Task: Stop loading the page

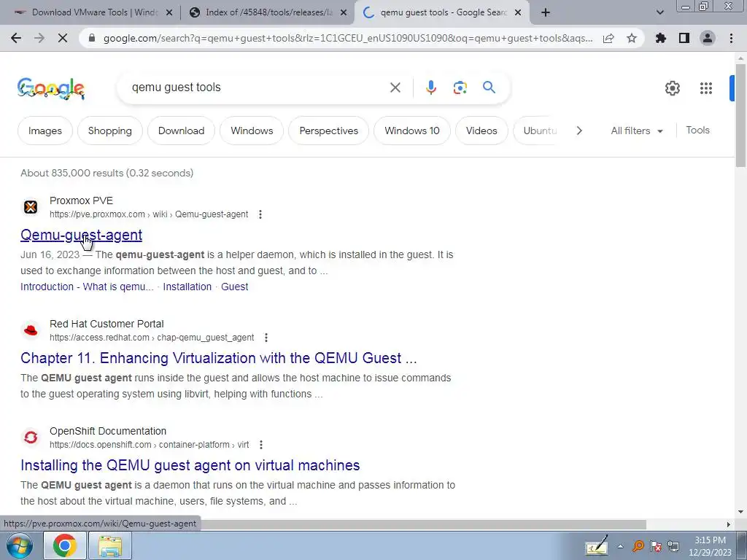Action: (x=63, y=38)
